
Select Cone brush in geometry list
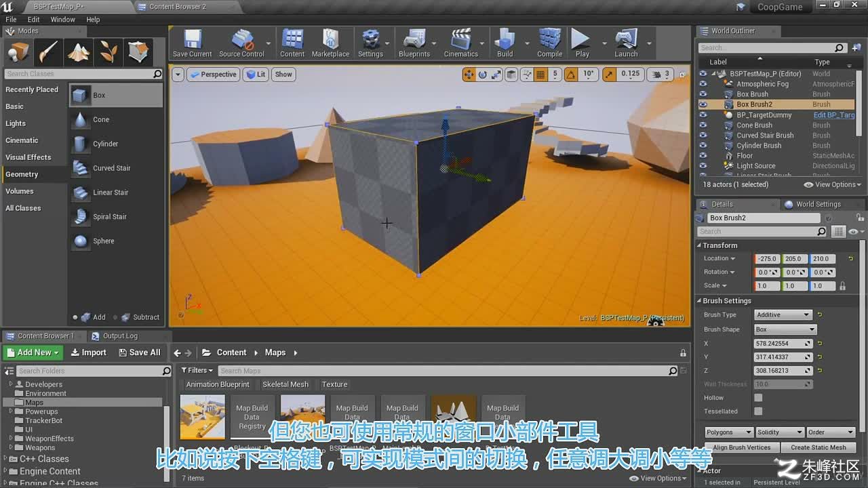click(x=116, y=120)
